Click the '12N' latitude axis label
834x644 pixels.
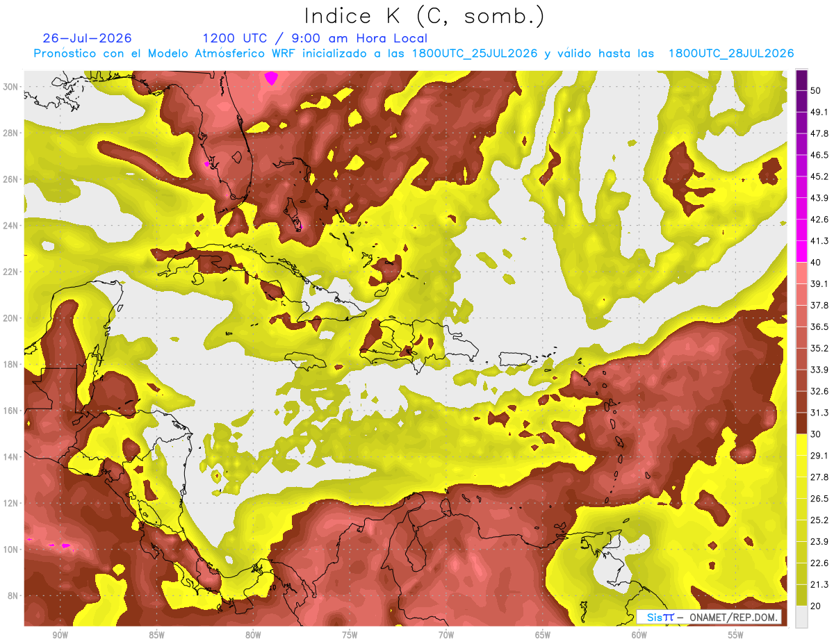(x=10, y=503)
